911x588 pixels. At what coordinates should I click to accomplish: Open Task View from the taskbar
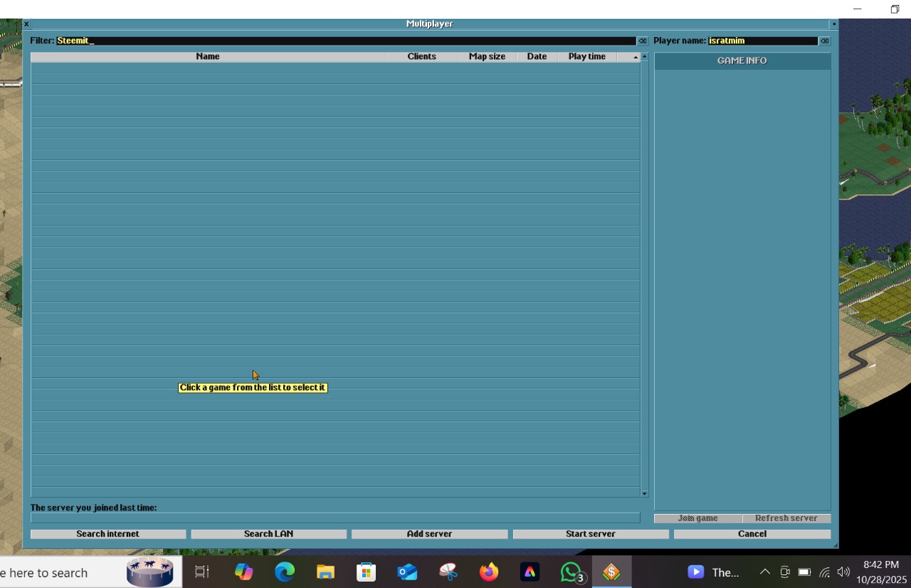point(202,572)
